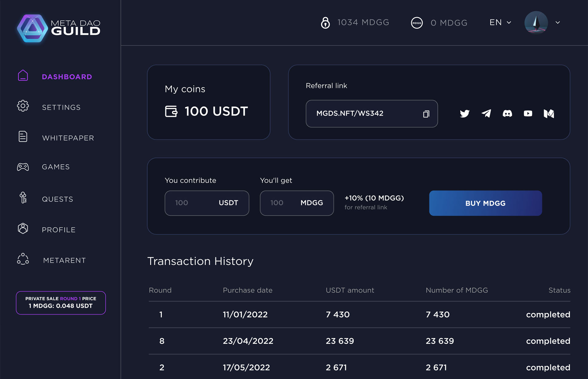Image resolution: width=588 pixels, height=379 pixels.
Task: Click the Medium icon
Action: 549,114
